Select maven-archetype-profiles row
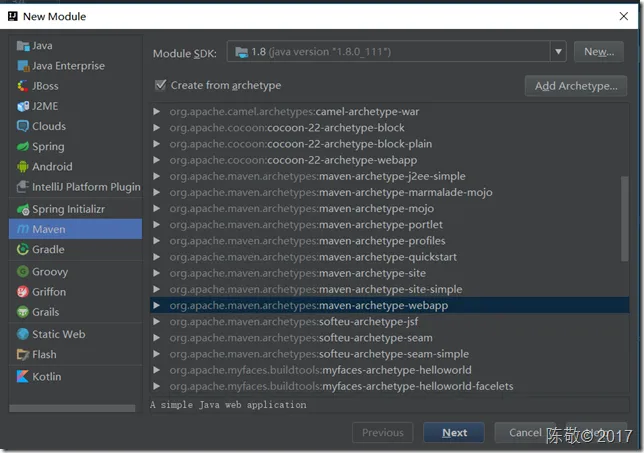The width and height of the screenshot is (644, 453). 389,241
